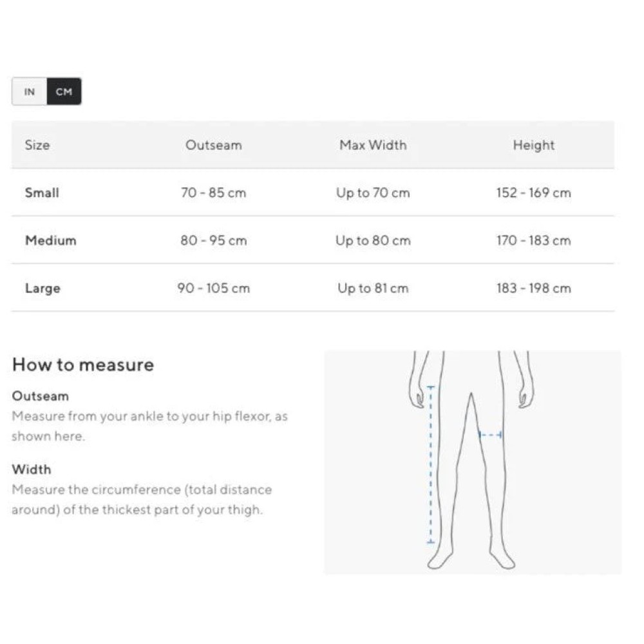The image size is (644, 644).
Task: Click the Outseam table column header
Action: click(x=213, y=145)
